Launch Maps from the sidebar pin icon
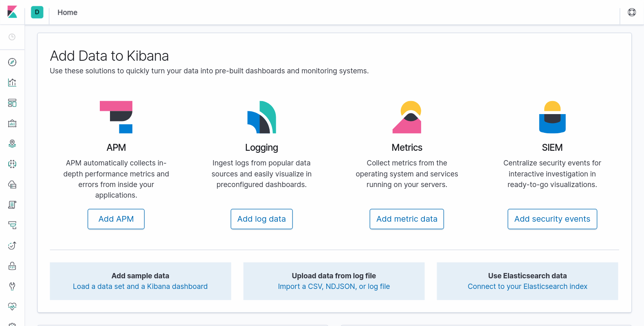 tap(12, 144)
